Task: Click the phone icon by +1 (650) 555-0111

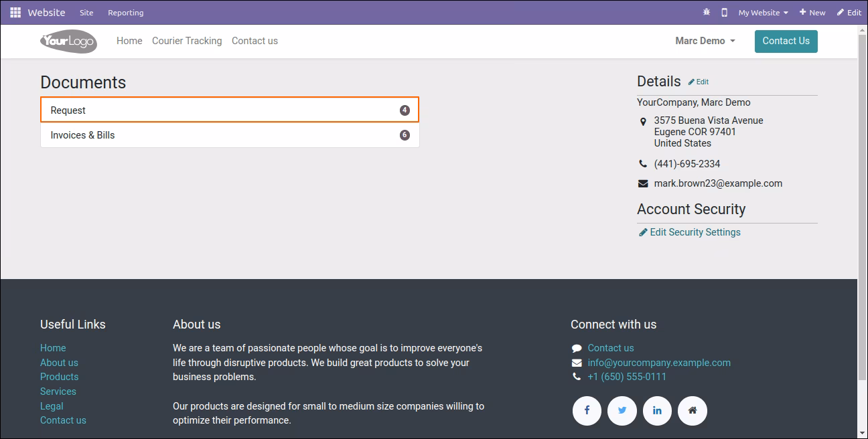Action: tap(577, 377)
